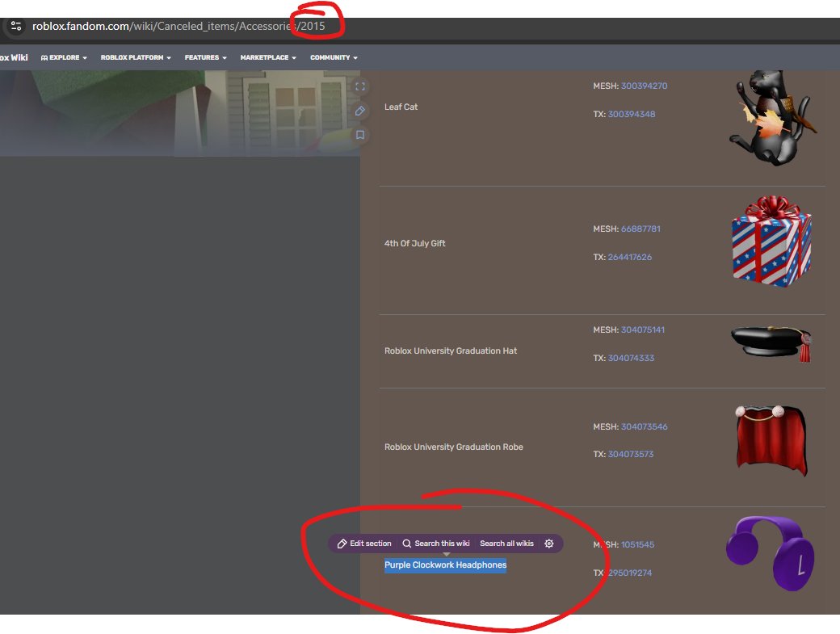Click the house header image
Viewport: 840px width, 634px height.
180,113
